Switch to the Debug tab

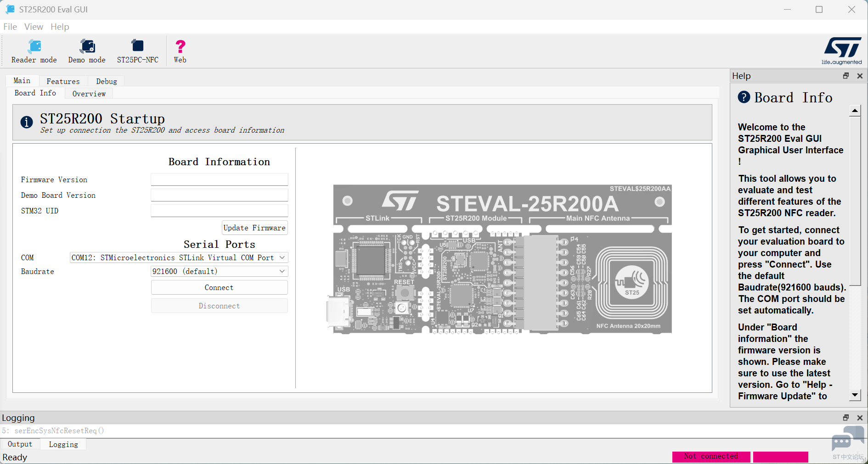(107, 81)
